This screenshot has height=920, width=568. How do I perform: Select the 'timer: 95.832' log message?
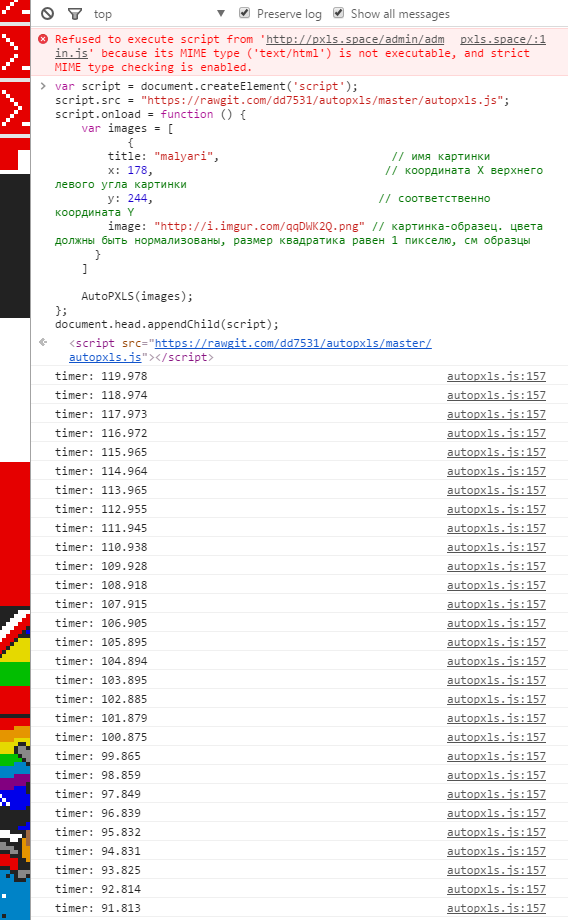click(x=98, y=832)
